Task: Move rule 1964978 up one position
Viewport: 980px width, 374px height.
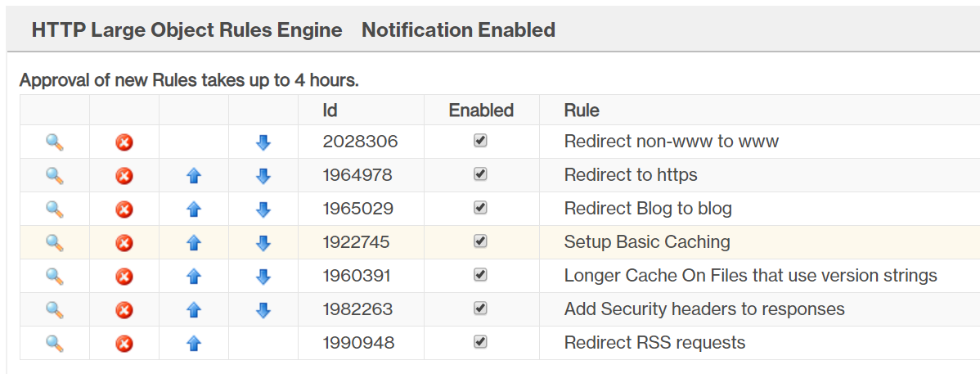Action: coord(194,176)
